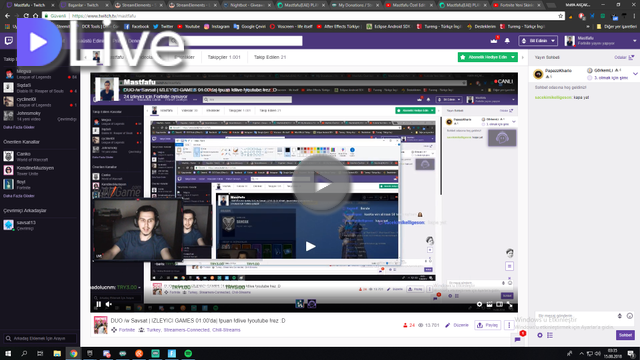
Task: Open the Fortnite game link below the stream
Action: tap(127, 330)
